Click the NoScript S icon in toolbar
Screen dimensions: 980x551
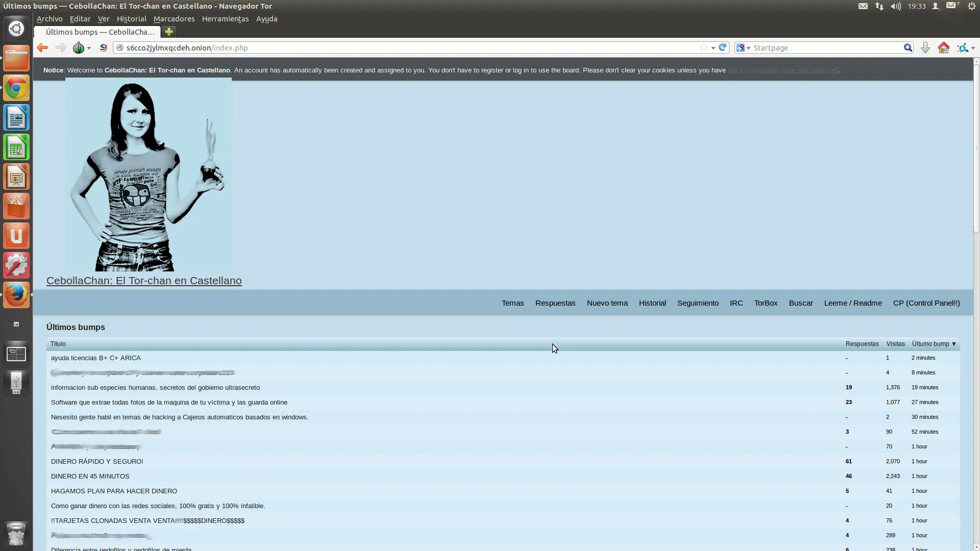click(104, 47)
